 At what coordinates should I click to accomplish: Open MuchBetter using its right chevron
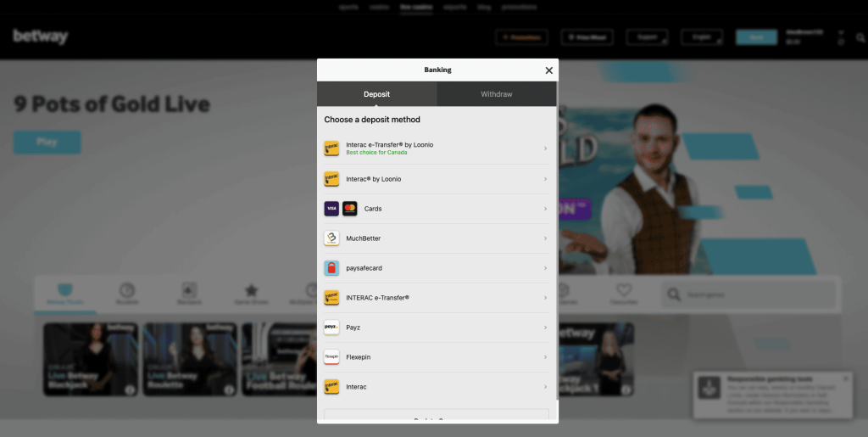tap(545, 238)
